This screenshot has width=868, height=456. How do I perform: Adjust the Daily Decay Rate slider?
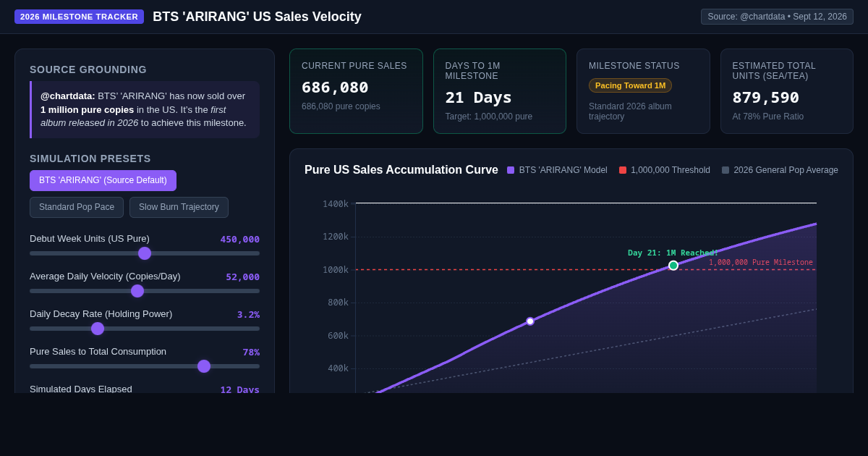pyautogui.click(x=145, y=329)
